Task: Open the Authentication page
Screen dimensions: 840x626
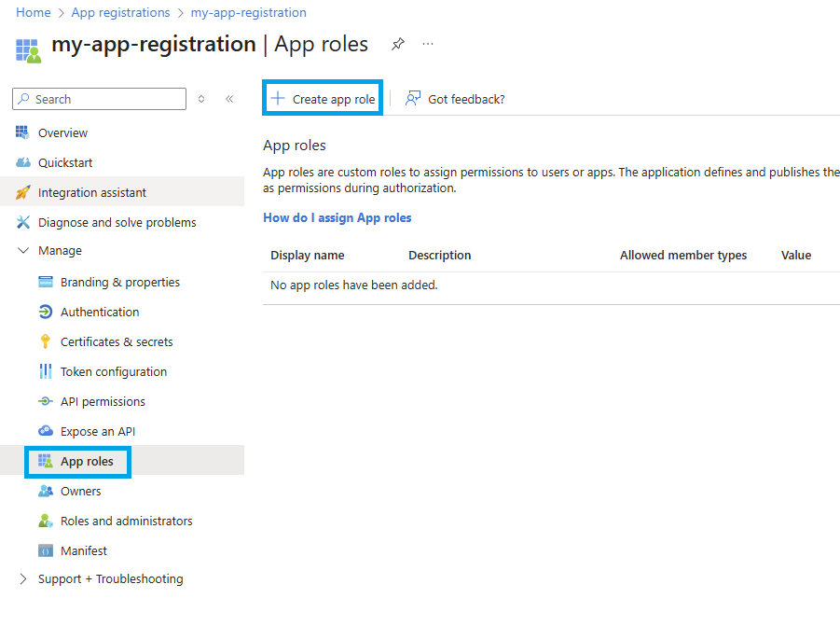Action: [x=122, y=312]
